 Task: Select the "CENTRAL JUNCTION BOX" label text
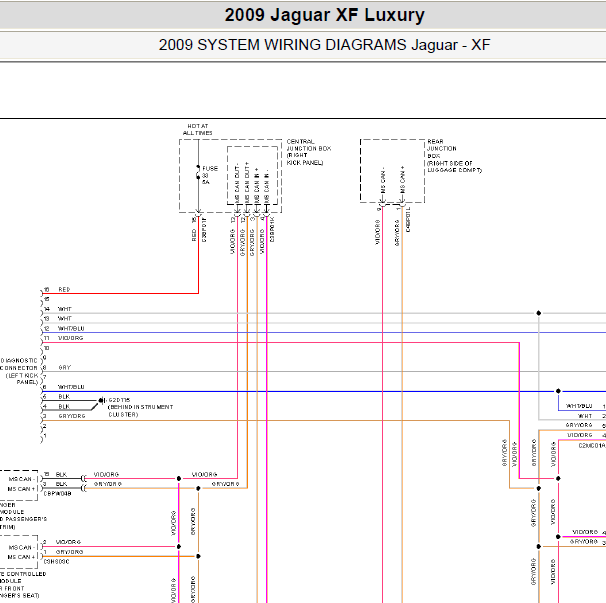pyautogui.click(x=308, y=145)
